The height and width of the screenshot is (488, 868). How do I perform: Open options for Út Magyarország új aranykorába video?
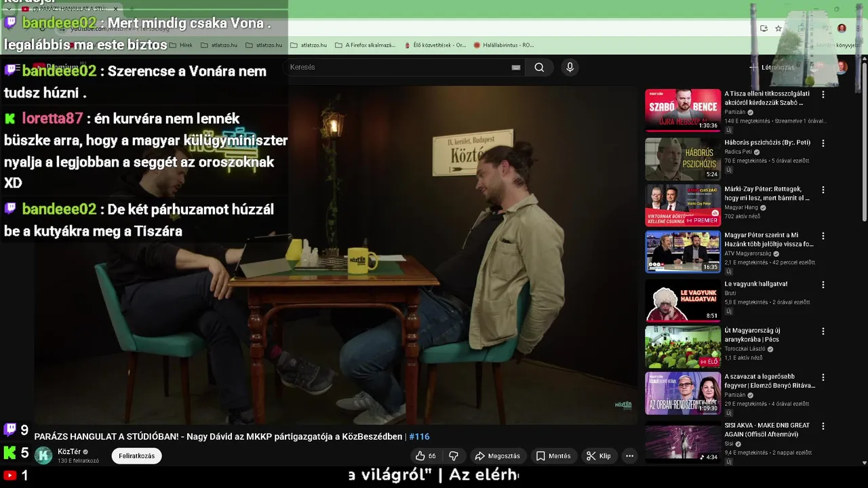click(x=823, y=331)
